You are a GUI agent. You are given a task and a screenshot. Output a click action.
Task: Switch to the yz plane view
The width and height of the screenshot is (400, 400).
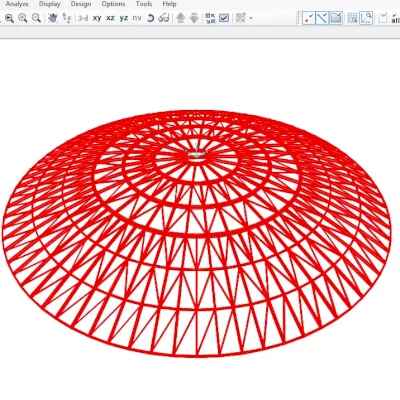124,18
